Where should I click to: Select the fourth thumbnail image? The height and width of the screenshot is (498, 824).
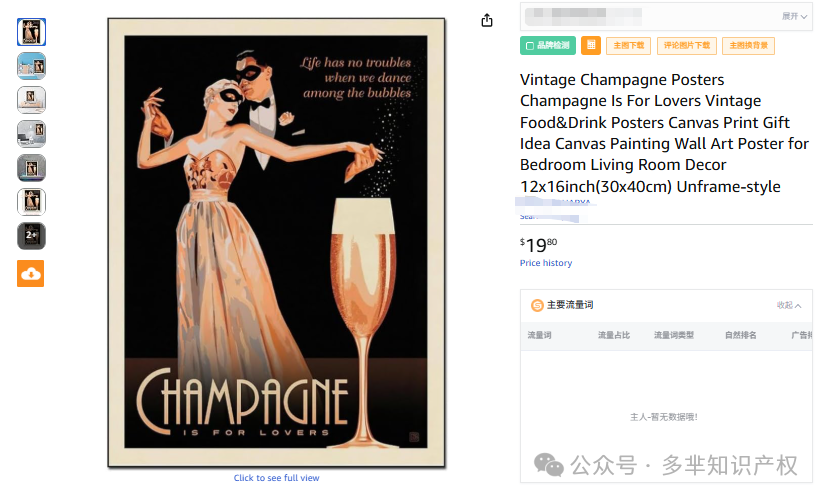pyautogui.click(x=32, y=134)
